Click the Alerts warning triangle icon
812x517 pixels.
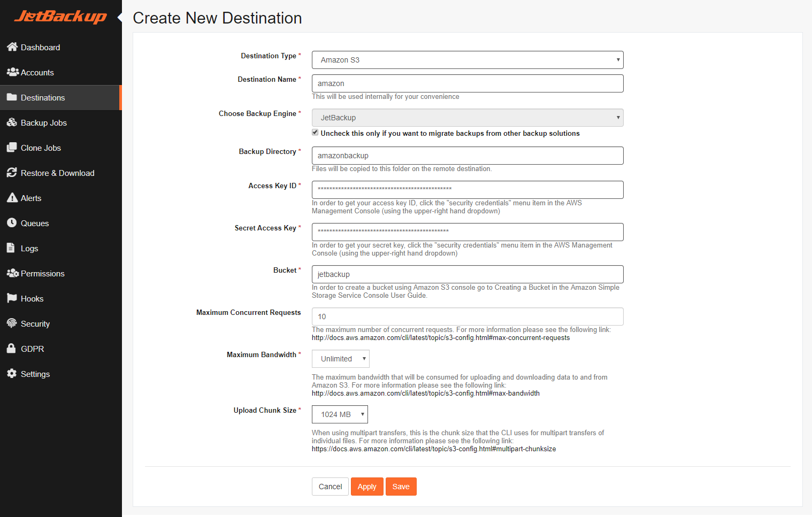pos(12,198)
